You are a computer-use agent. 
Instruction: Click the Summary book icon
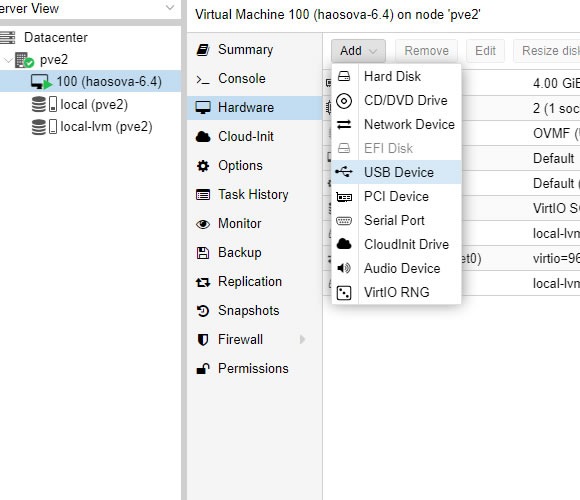[203, 50]
